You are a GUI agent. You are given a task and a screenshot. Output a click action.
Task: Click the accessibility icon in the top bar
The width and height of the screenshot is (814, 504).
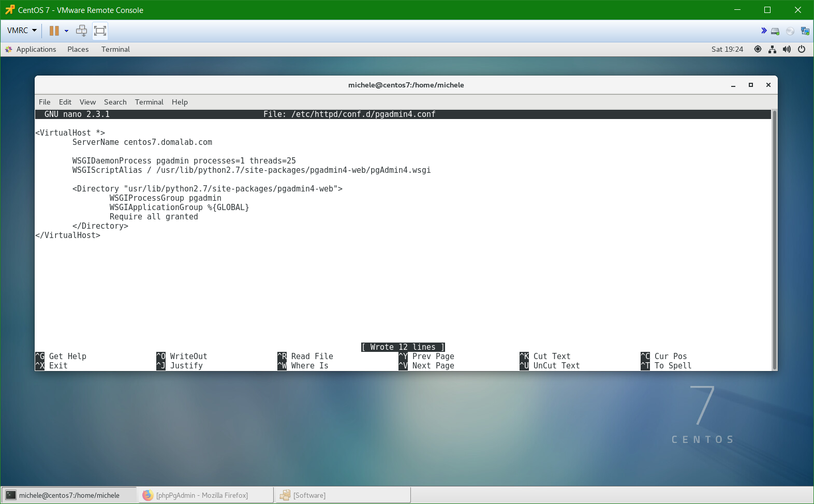tap(758, 49)
